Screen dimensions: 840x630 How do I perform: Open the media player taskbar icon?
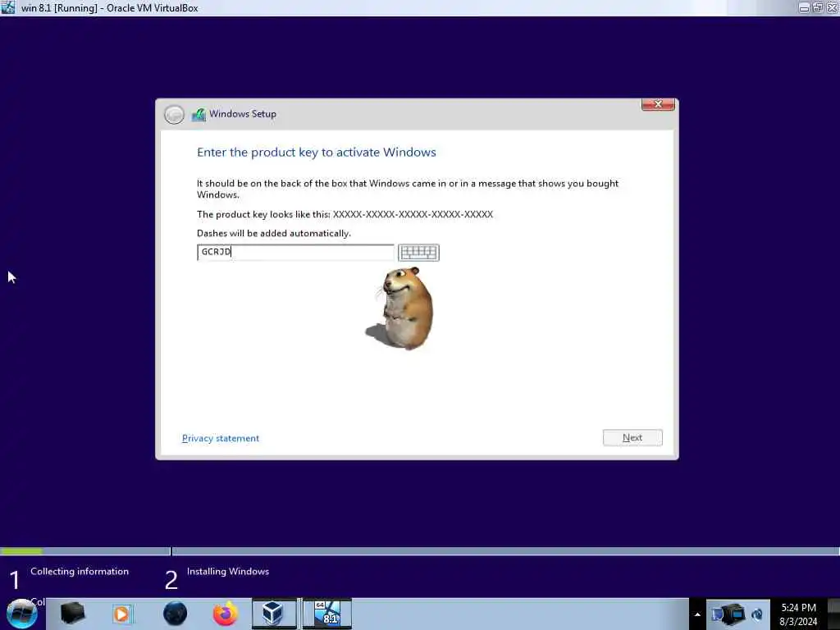click(122, 614)
